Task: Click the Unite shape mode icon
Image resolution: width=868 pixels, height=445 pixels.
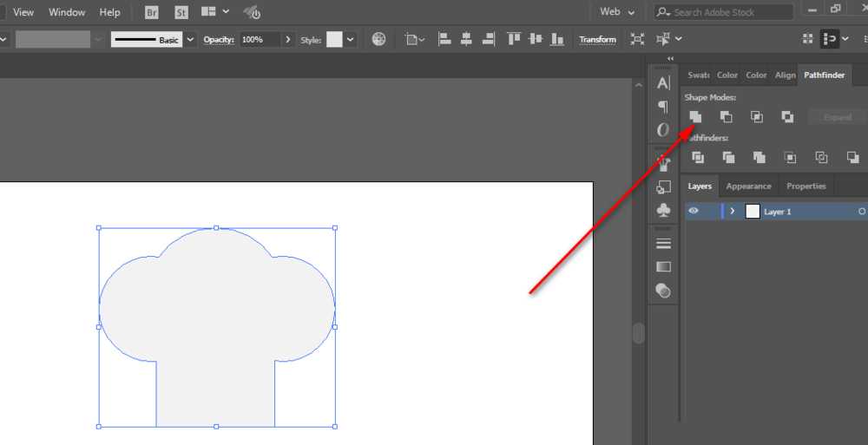Action: (x=695, y=117)
